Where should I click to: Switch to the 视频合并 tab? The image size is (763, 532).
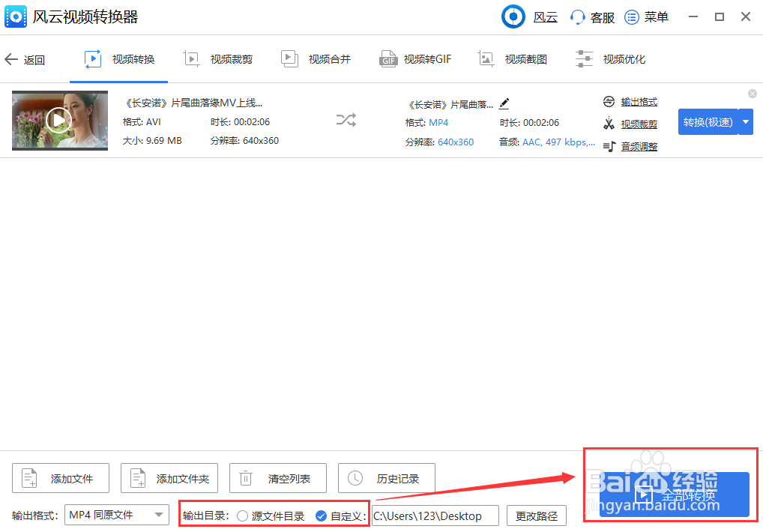click(316, 58)
